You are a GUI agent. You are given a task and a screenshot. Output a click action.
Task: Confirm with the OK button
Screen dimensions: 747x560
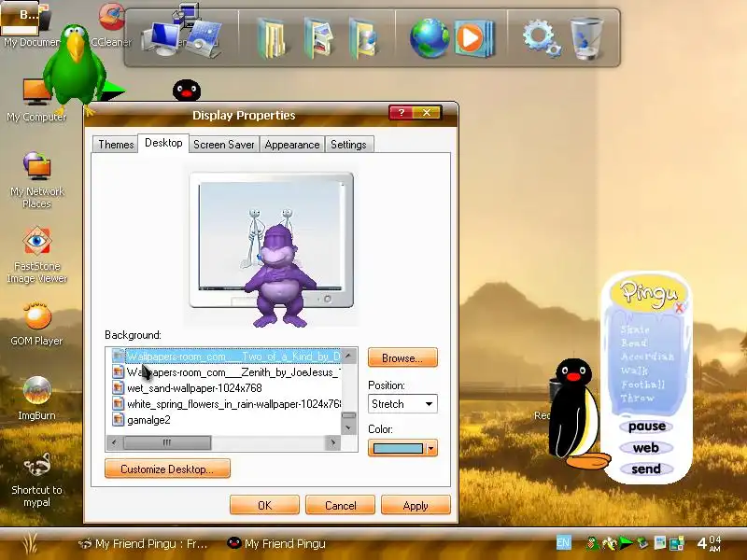[264, 505]
